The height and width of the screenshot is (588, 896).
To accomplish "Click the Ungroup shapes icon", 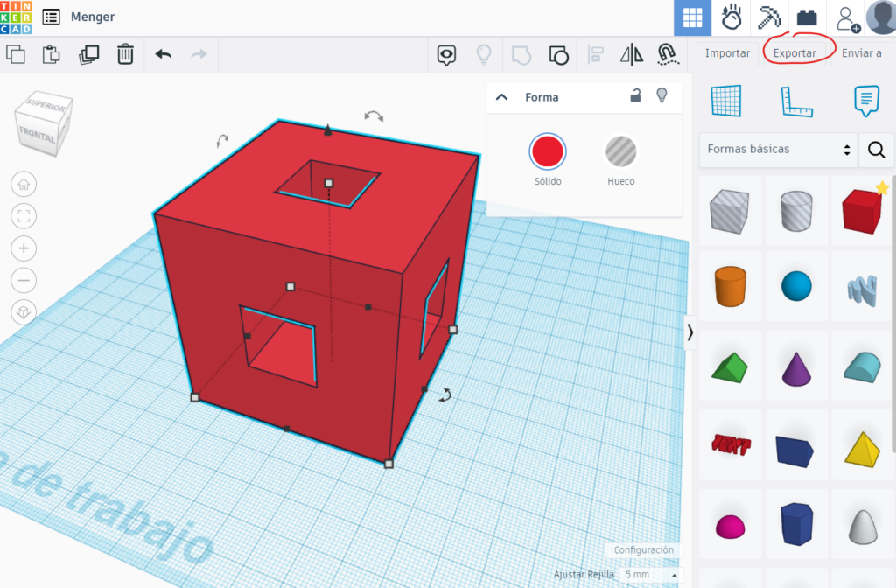I will [558, 55].
